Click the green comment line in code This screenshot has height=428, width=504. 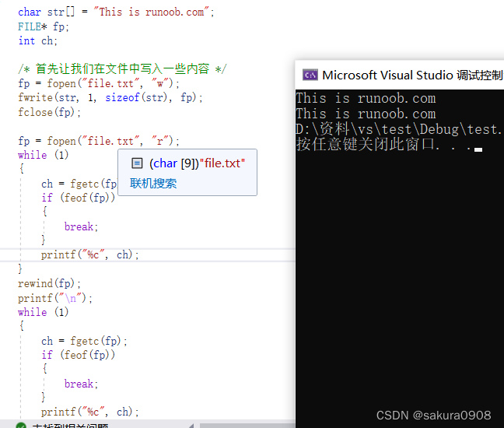(122, 68)
